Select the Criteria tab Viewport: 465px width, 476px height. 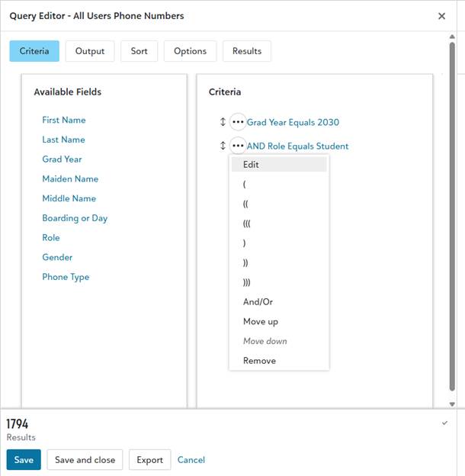click(34, 51)
